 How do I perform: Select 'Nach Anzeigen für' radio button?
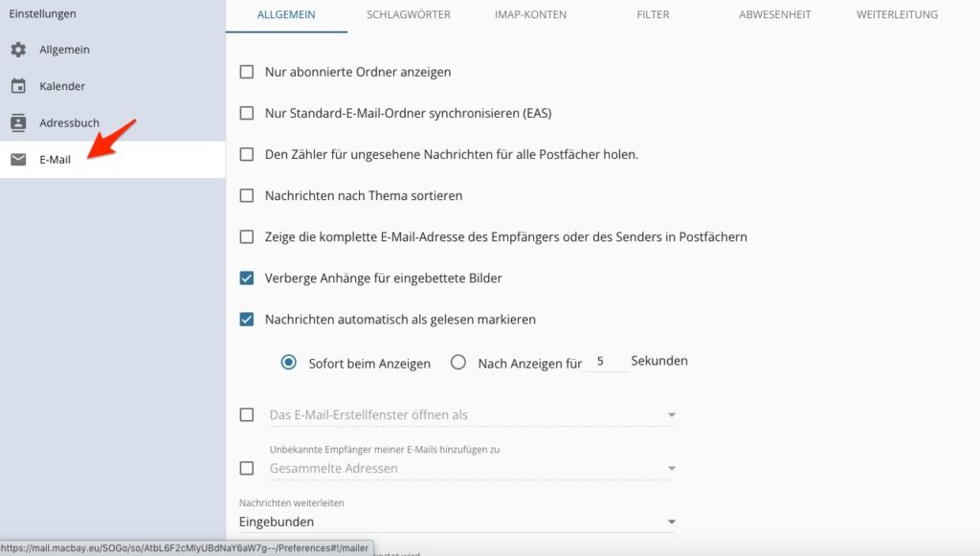tap(458, 363)
